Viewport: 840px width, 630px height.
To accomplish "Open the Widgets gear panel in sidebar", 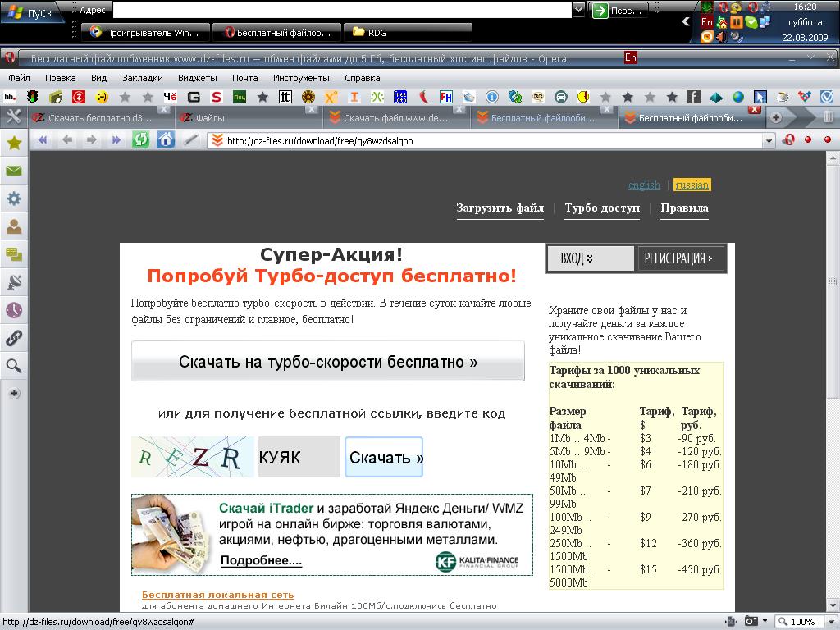I will pos(14,199).
